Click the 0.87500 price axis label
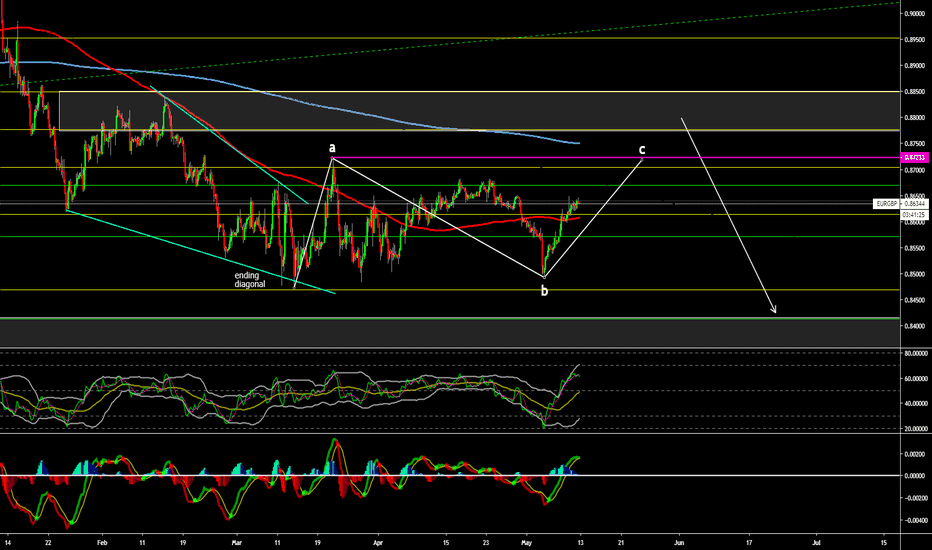Viewport: 932px width, 550px height. (915, 144)
